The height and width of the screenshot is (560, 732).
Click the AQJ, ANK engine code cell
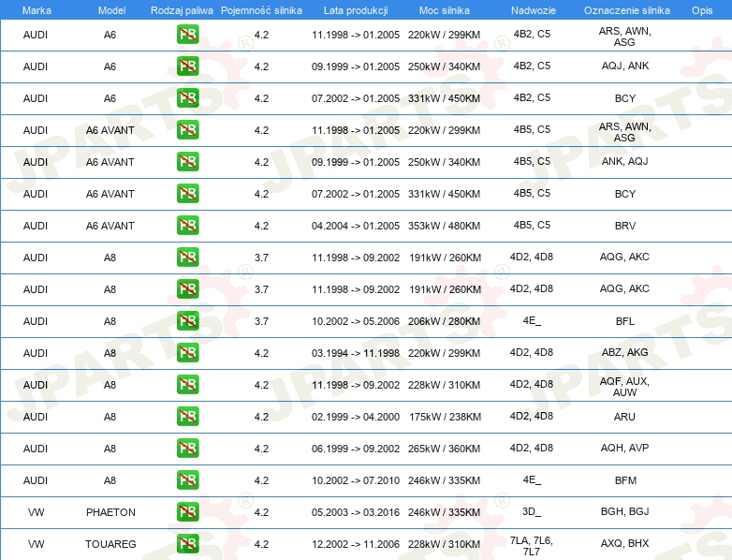[625, 66]
